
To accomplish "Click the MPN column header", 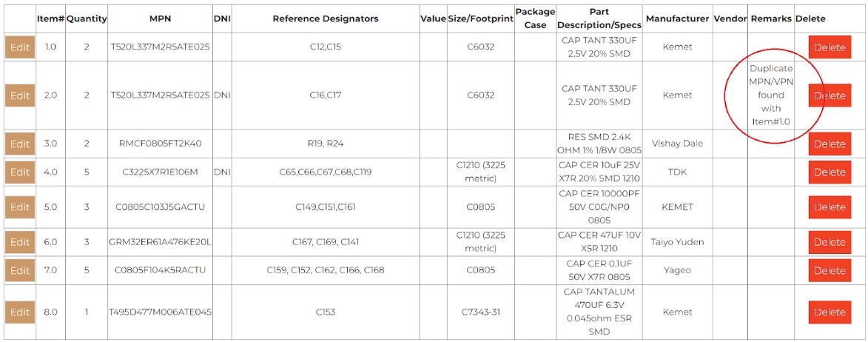I will pos(160,19).
